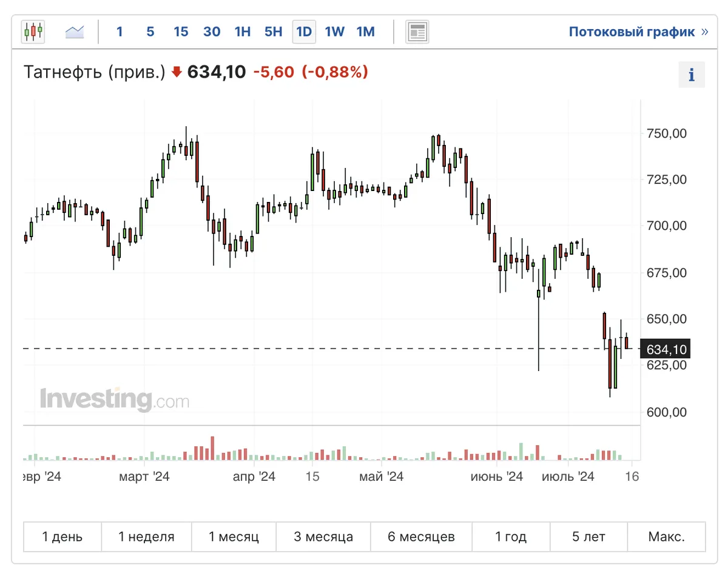This screenshot has height=573, width=728.
Task: Set the 1 minute interval
Action: [120, 32]
